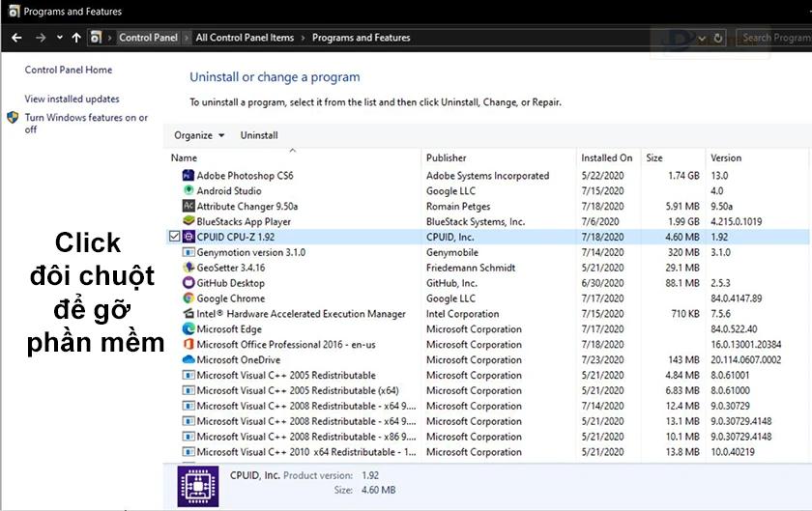The image size is (812, 511).
Task: Click the Visual C++ 2010 x64 Redistributable icon
Action: point(188,452)
